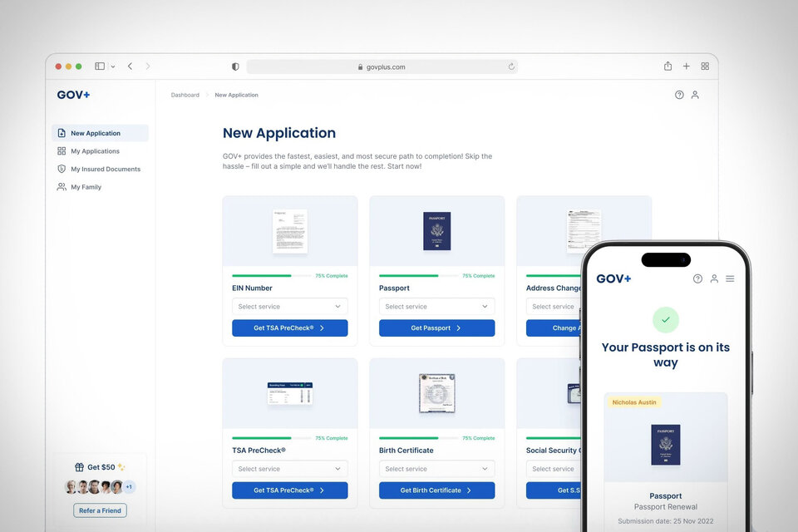Click the EIN Number document thumbnail
This screenshot has height=532, width=798.
click(x=290, y=231)
